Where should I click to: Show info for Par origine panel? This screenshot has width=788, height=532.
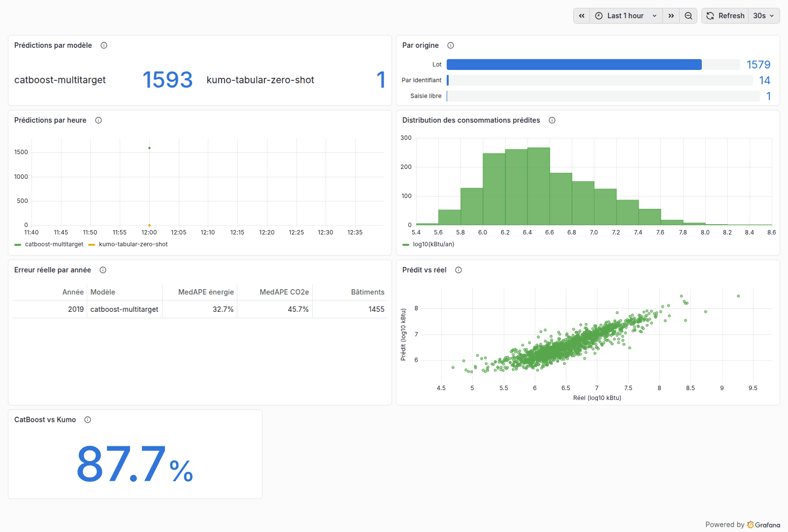pos(451,45)
